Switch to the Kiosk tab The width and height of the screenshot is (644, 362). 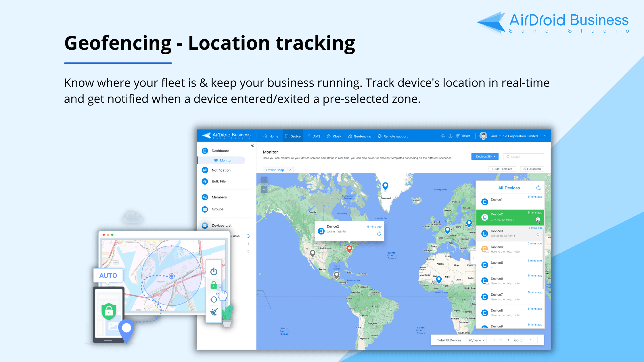tap(334, 136)
